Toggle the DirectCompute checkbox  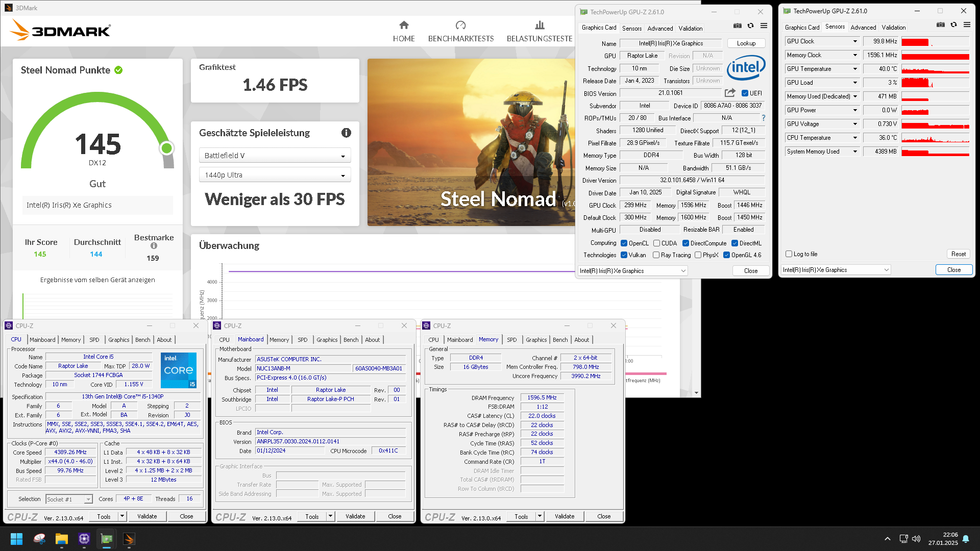(685, 243)
